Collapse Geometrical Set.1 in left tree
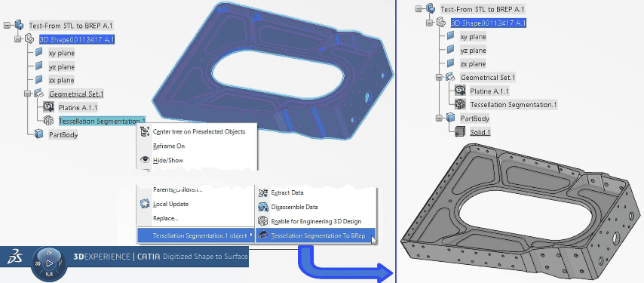The image size is (644, 283). 27,94
